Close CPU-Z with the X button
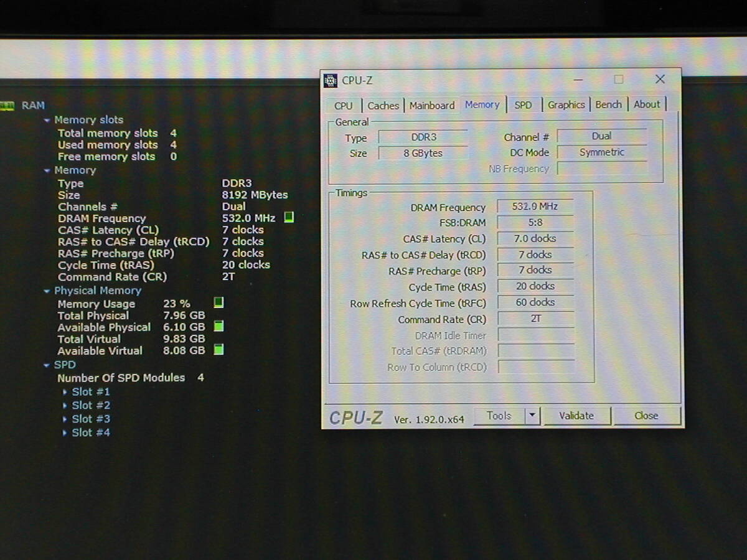 coord(660,79)
